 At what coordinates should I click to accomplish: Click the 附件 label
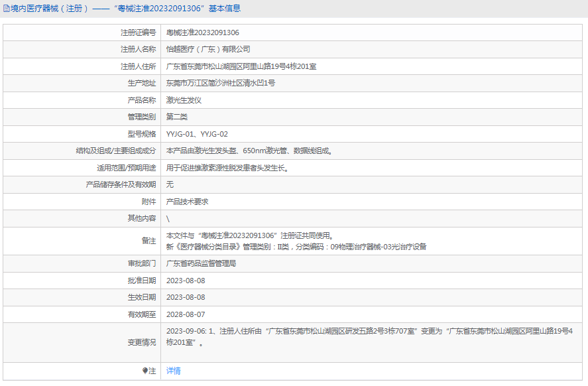149,202
